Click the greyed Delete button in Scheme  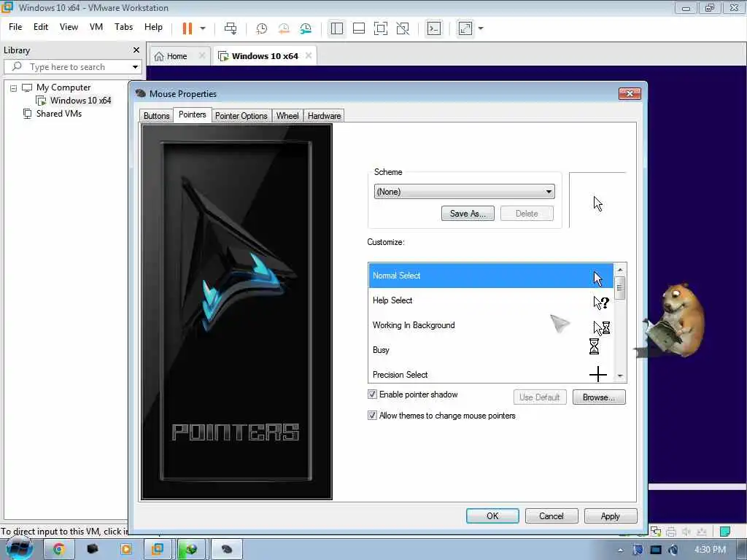(527, 214)
